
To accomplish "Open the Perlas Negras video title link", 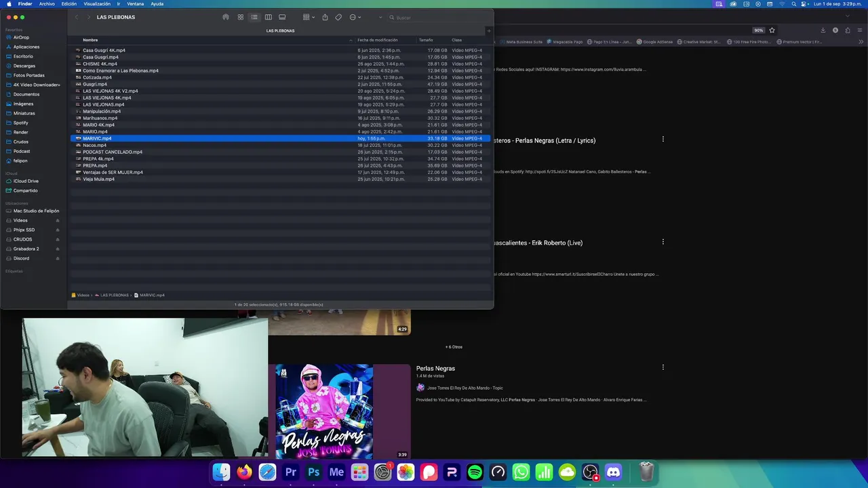I will point(435,369).
